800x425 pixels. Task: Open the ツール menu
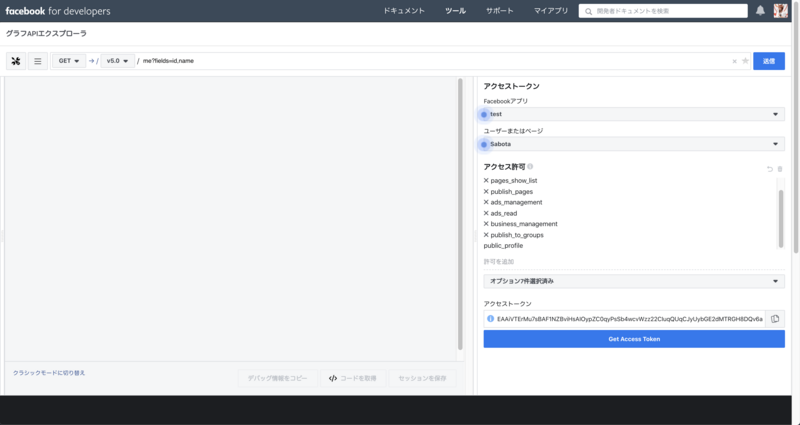coord(455,11)
